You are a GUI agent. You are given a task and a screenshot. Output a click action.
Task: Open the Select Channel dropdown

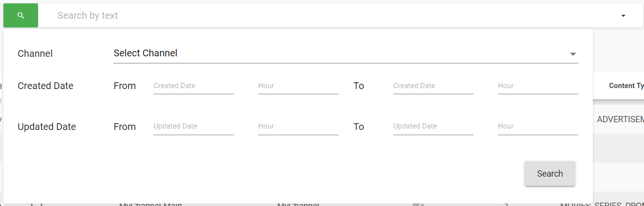click(338, 53)
